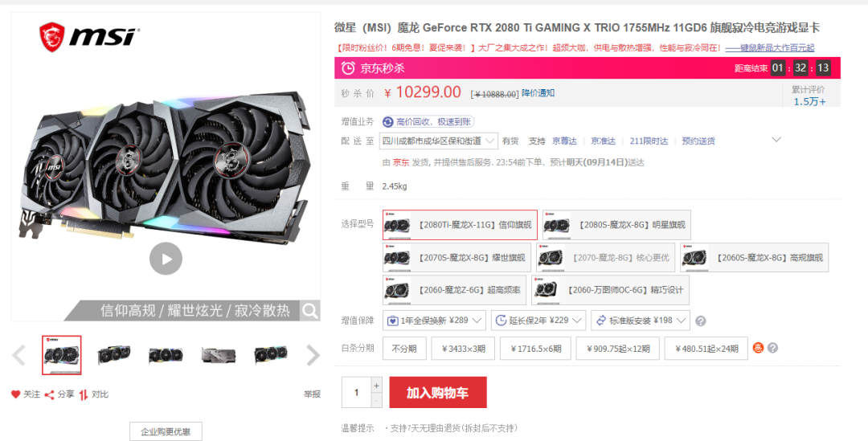Open the delivery address dropdown 四川成都市
Screen dimensions: 868x441
pyautogui.click(x=439, y=141)
